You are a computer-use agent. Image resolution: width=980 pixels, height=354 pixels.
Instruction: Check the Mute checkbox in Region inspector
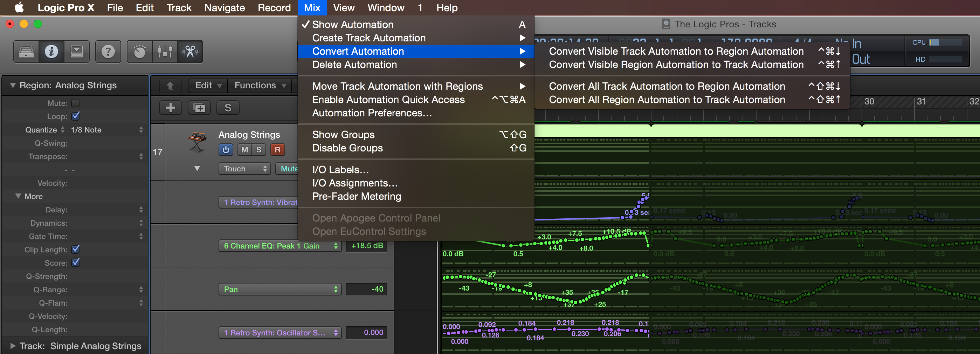pos(75,103)
